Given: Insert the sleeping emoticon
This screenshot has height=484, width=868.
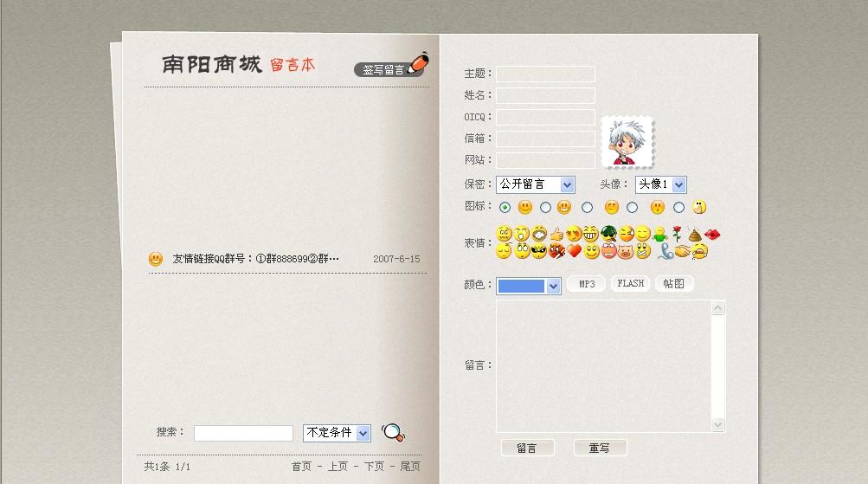Looking at the screenshot, I should click(504, 250).
